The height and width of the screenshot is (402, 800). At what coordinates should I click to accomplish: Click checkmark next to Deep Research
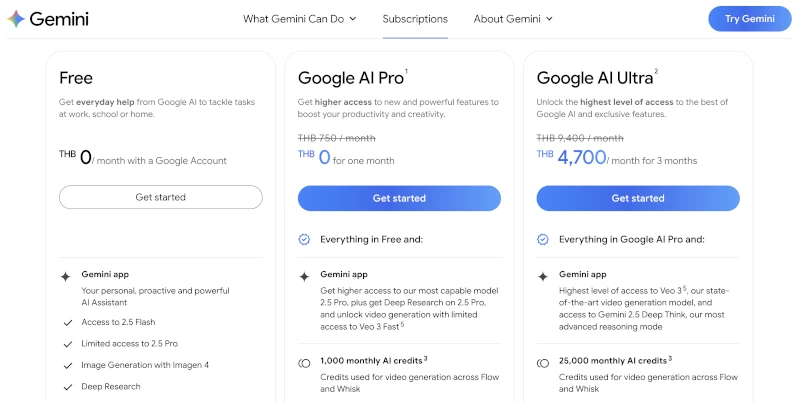click(x=67, y=387)
